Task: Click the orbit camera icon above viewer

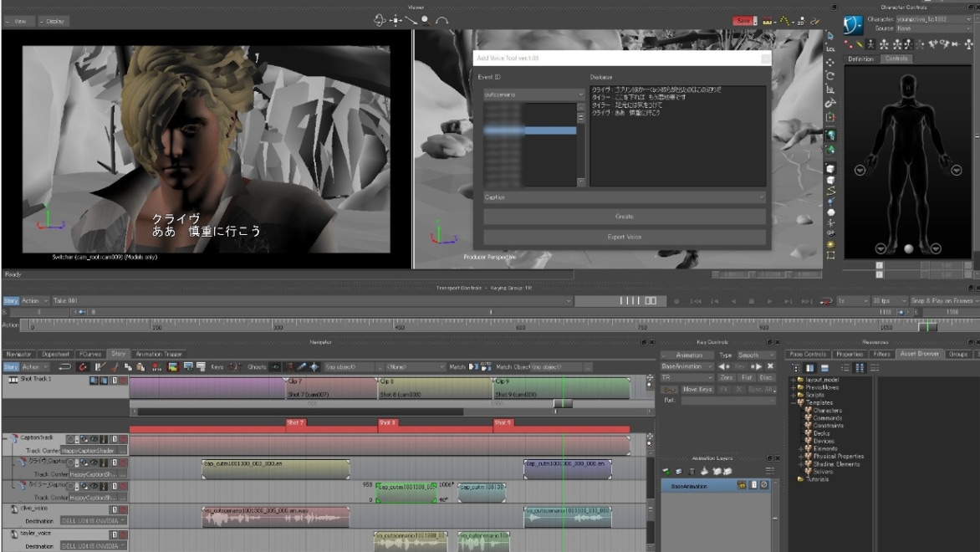Action: coord(379,20)
